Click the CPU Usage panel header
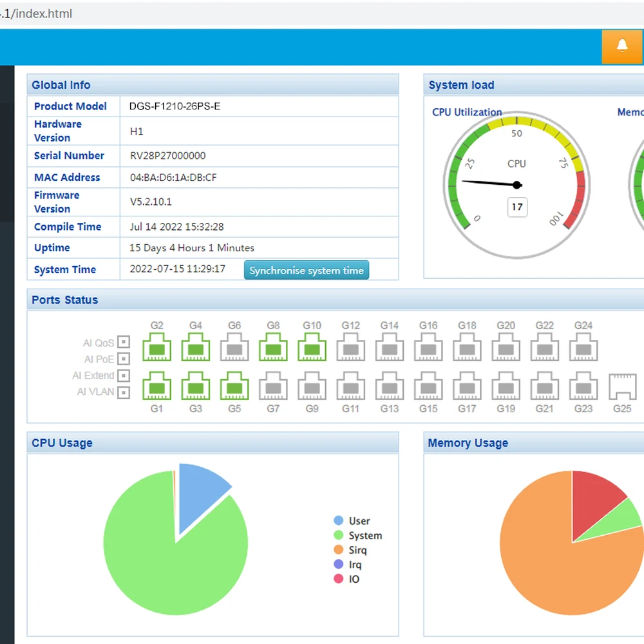 pos(213,442)
